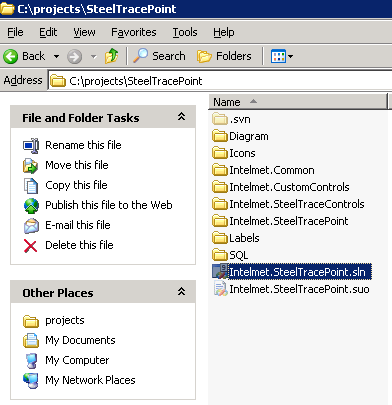Select the Labels folder icon
Viewport: 392px width, 405px height.
coord(220,238)
